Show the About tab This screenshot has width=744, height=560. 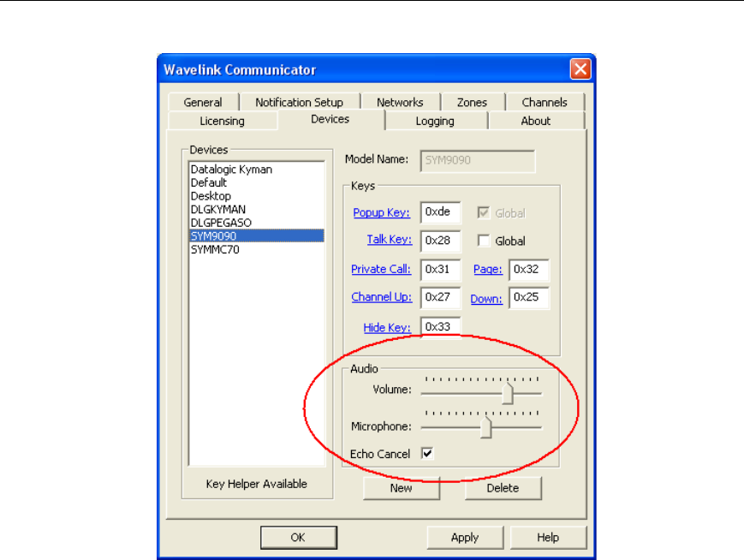pos(536,121)
